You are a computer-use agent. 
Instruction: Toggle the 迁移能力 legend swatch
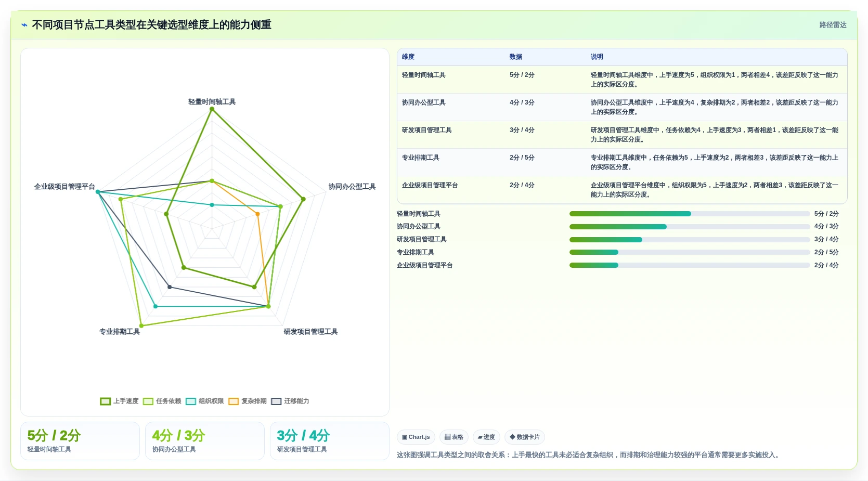(276, 401)
